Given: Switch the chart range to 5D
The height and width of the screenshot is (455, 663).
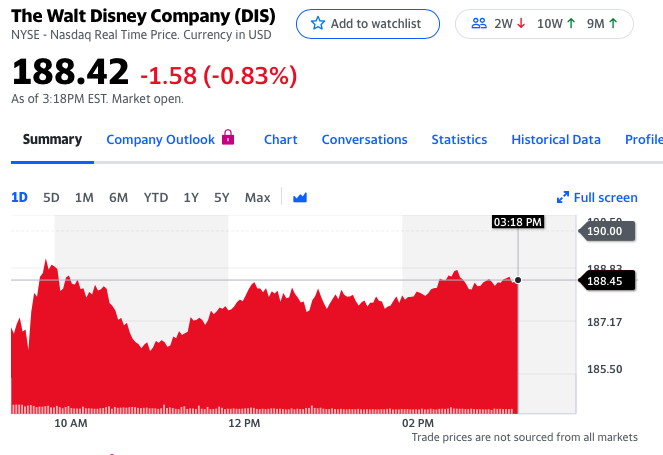Looking at the screenshot, I should point(51,197).
